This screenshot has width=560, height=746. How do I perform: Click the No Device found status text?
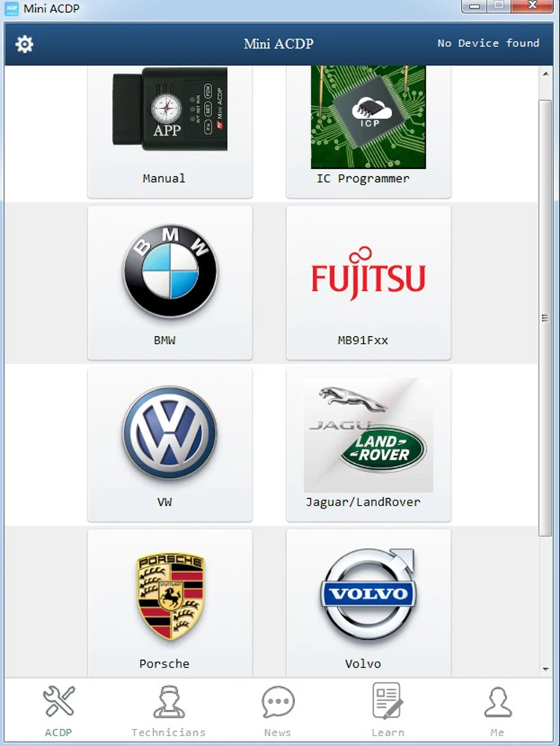point(488,43)
